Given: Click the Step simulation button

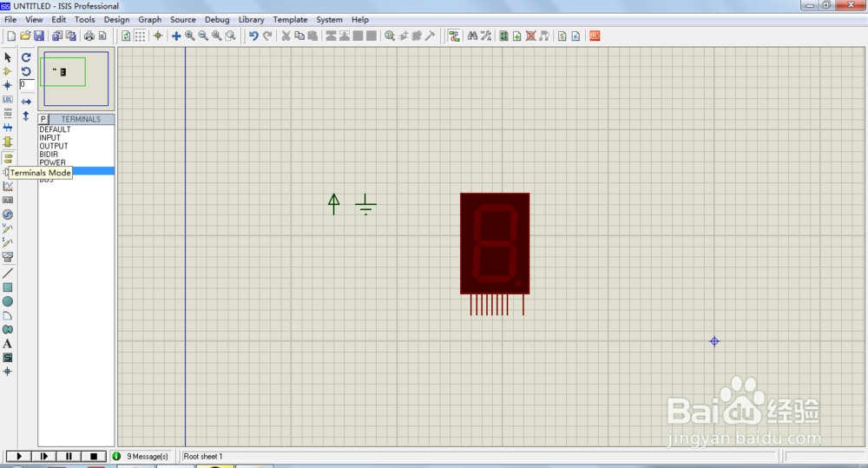Looking at the screenshot, I should pos(43,457).
